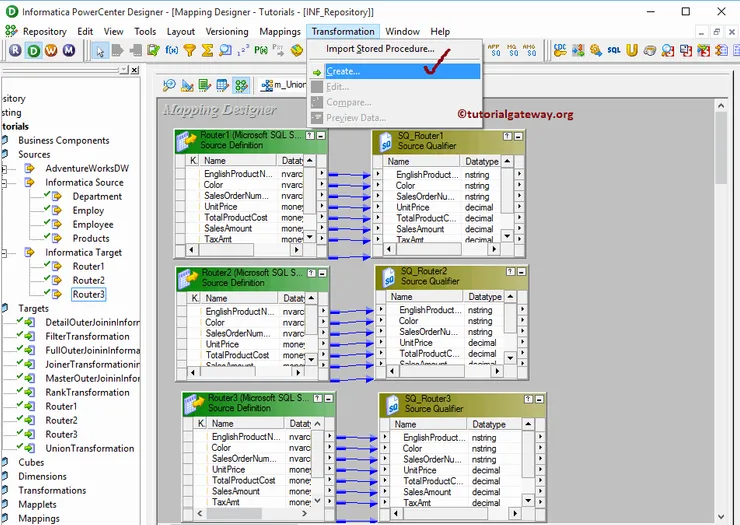Image resolution: width=740 pixels, height=525 pixels.
Task: Collapse the Informatica Source tree node
Action: click(x=4, y=183)
